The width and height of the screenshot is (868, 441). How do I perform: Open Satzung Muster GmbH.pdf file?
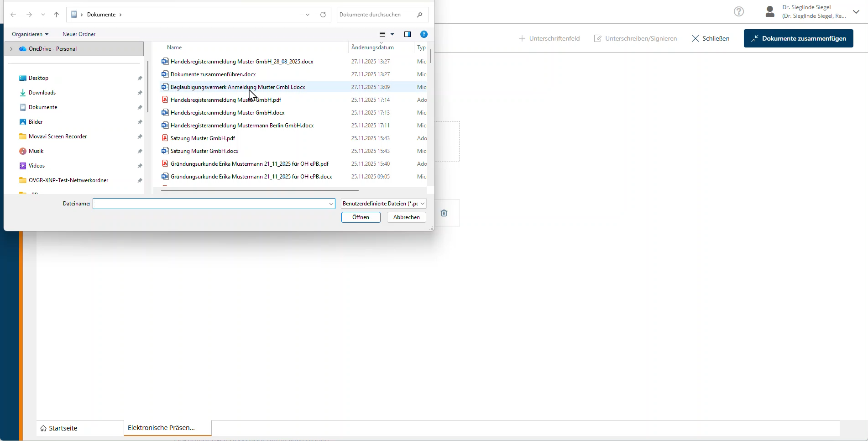pos(203,138)
